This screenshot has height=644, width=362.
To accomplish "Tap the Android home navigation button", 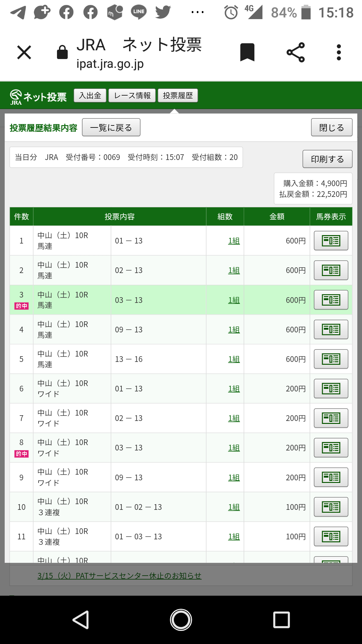I will [x=181, y=620].
